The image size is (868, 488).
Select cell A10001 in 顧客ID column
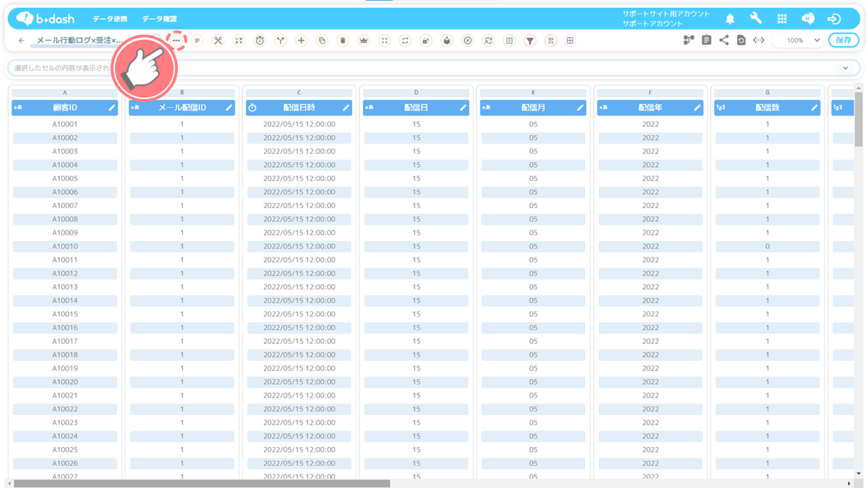pos(65,124)
